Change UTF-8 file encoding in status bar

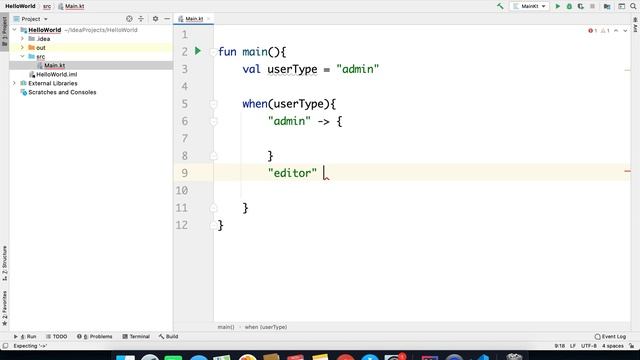tap(589, 346)
